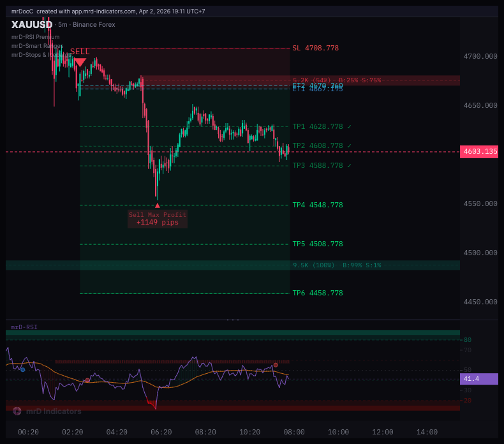
Task: Click the pane divider handle dots
Action: pos(233,320)
